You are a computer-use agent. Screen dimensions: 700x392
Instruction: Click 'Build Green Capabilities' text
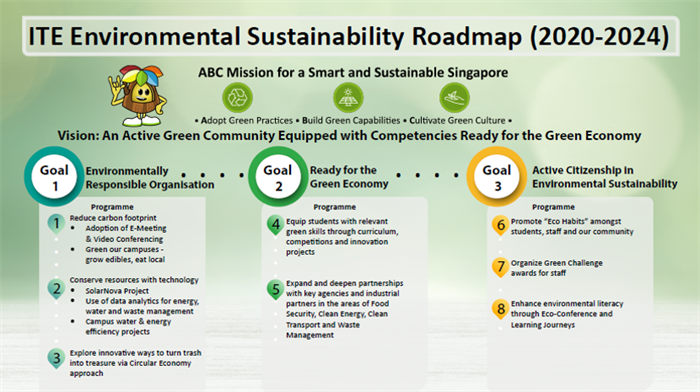pos(351,121)
